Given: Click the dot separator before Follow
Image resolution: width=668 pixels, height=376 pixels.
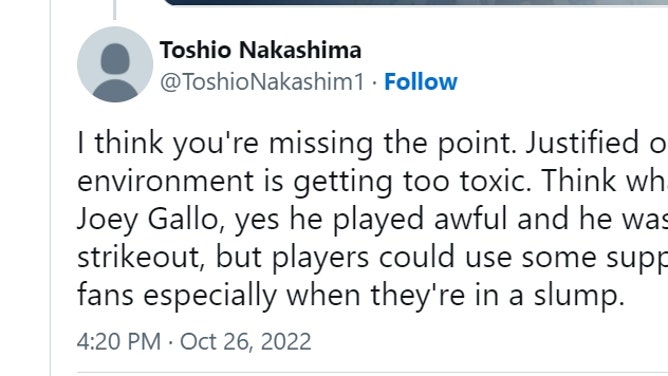Looking at the screenshot, I should [x=374, y=82].
